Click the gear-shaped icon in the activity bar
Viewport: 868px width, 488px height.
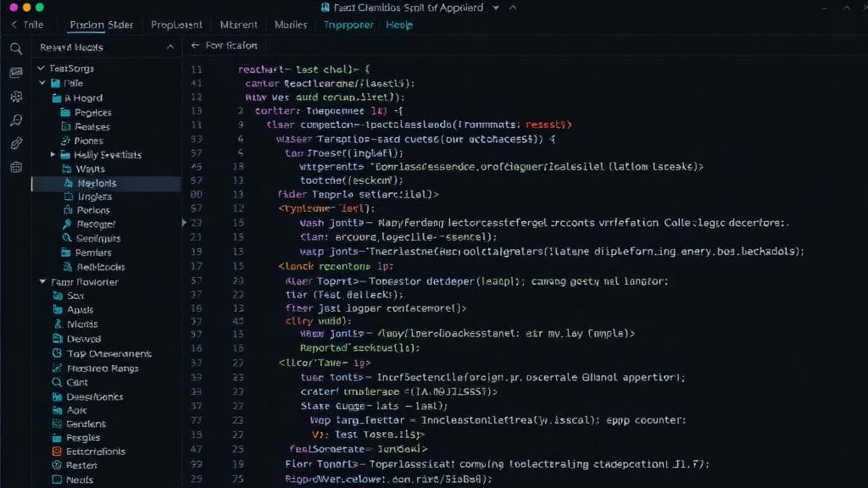[15, 97]
